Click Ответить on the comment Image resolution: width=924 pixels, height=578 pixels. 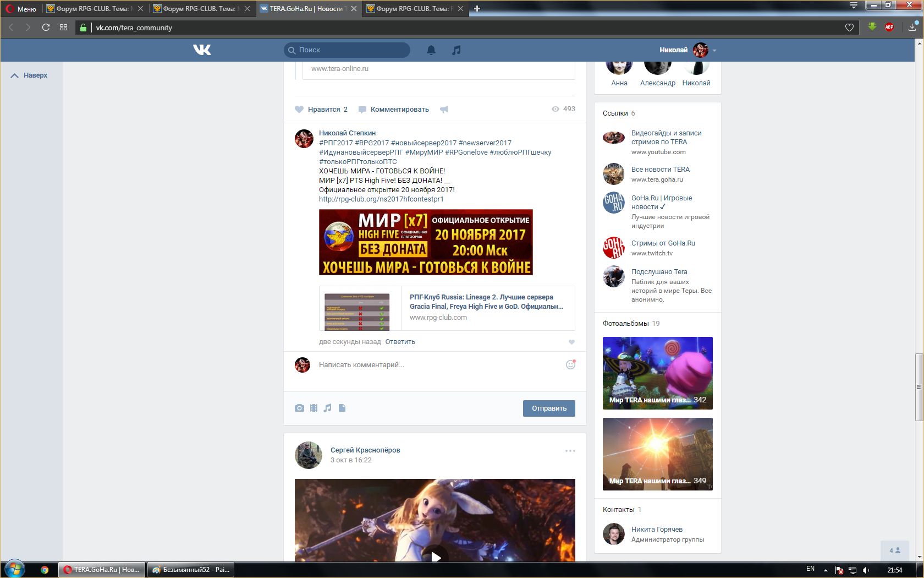[x=400, y=342]
